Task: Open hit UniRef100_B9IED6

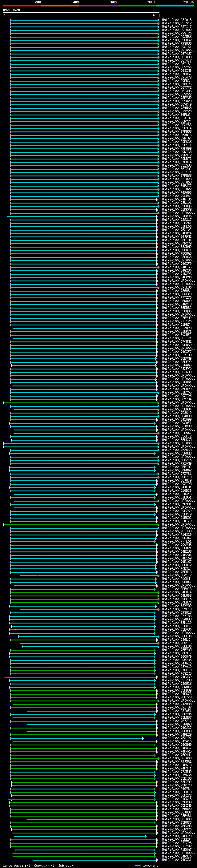Action: [177, 287]
